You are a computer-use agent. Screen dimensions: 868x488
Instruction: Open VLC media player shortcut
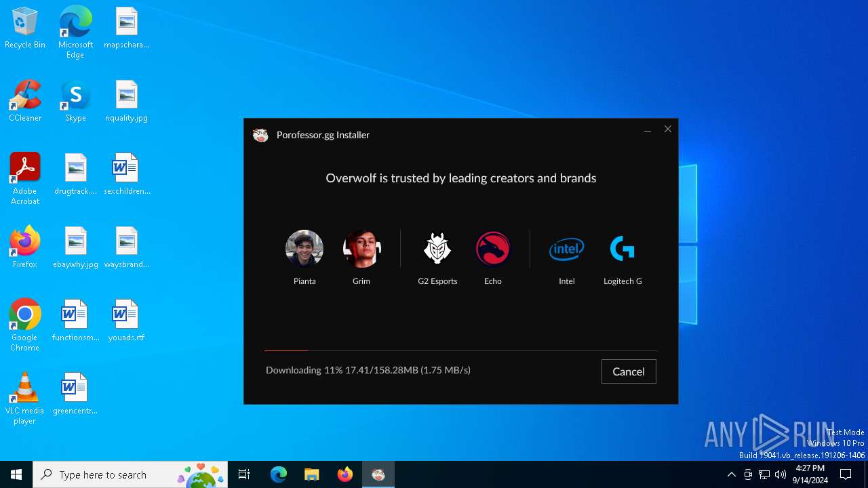[25, 398]
